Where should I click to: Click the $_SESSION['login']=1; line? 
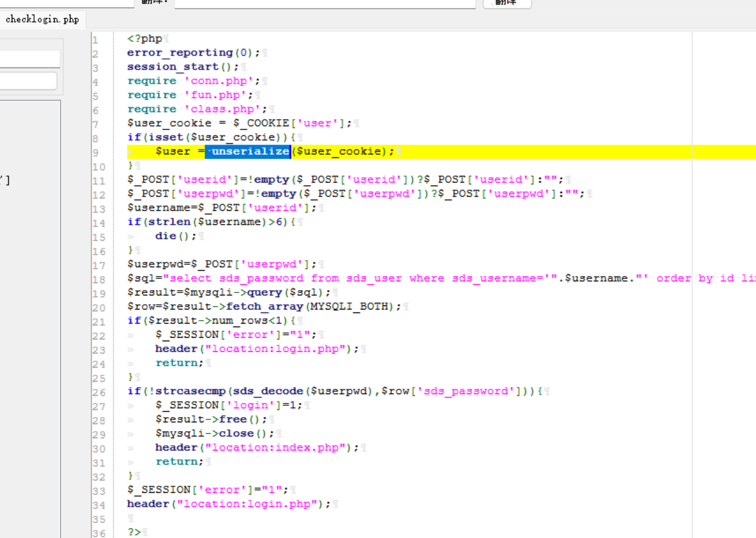coord(229,405)
